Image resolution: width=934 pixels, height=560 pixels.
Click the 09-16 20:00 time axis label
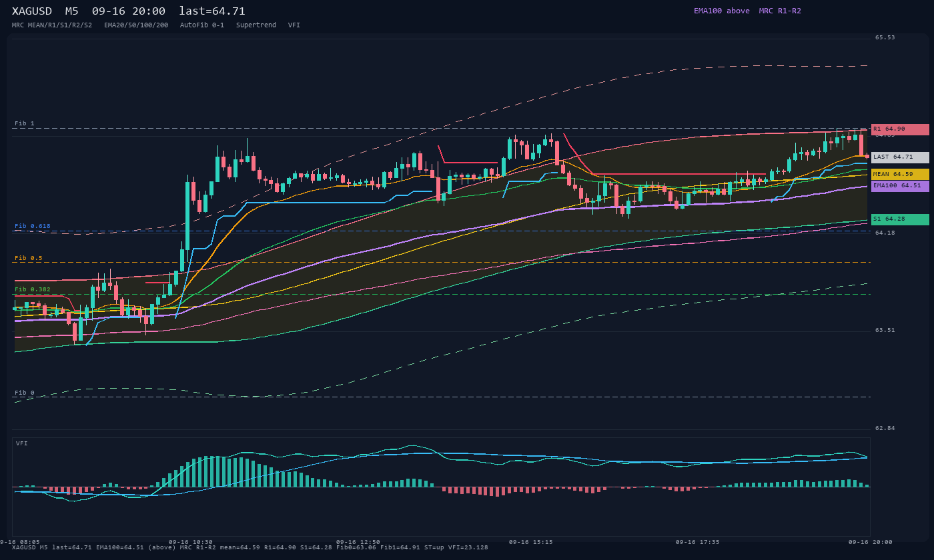pos(871,542)
